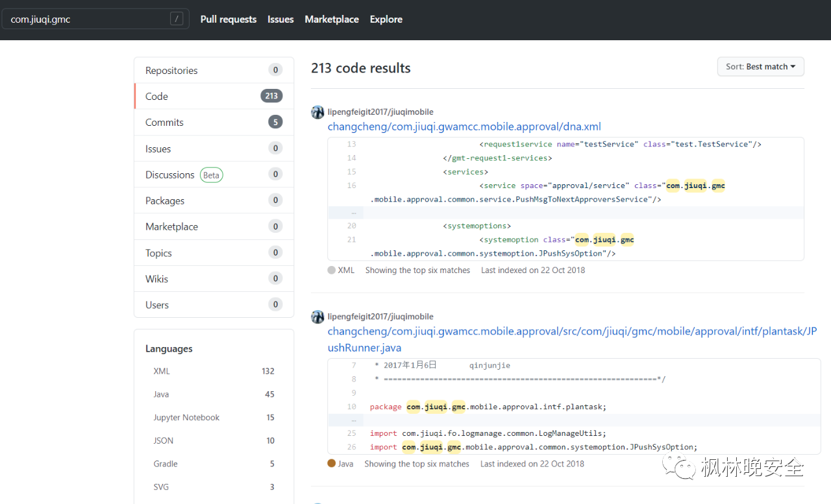The width and height of the screenshot is (831, 504).
Task: Click the 213 count badge beside Code
Action: click(271, 96)
